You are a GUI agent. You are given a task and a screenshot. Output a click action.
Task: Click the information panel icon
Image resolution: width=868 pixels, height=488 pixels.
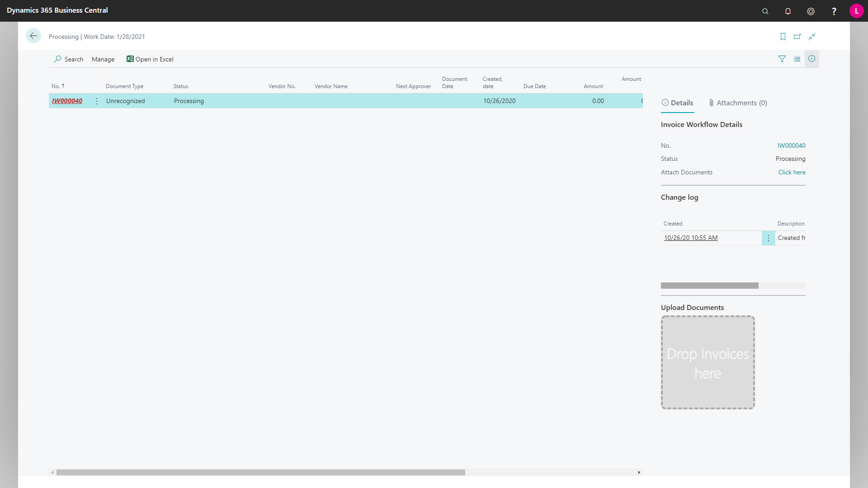(x=811, y=59)
